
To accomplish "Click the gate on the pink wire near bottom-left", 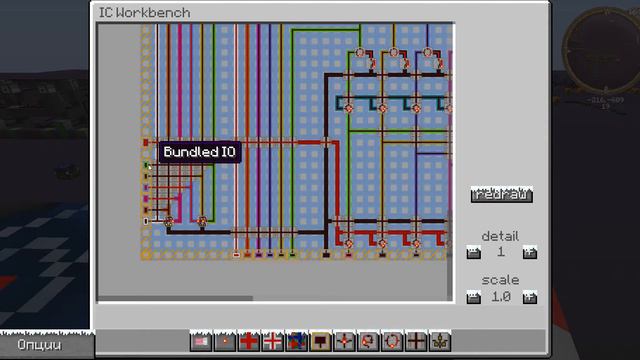I will click(202, 221).
